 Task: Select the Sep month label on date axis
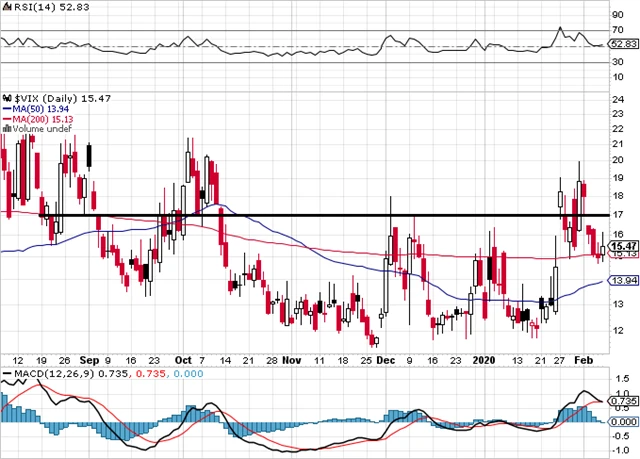[90, 358]
